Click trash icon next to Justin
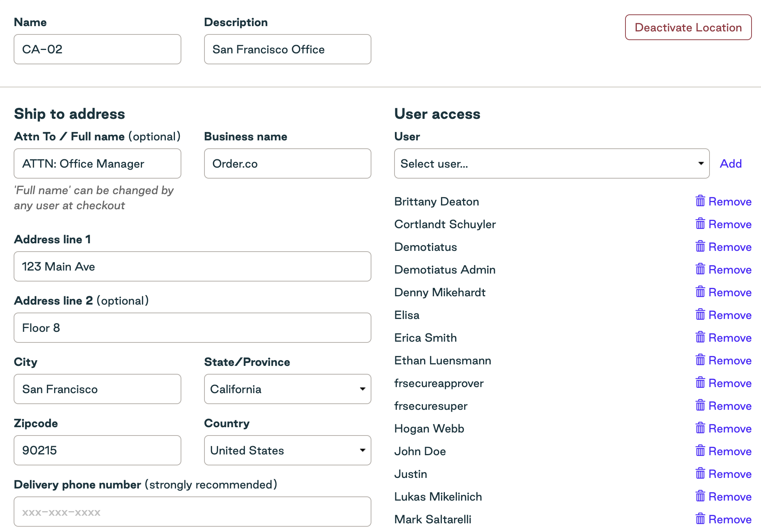 (x=700, y=473)
